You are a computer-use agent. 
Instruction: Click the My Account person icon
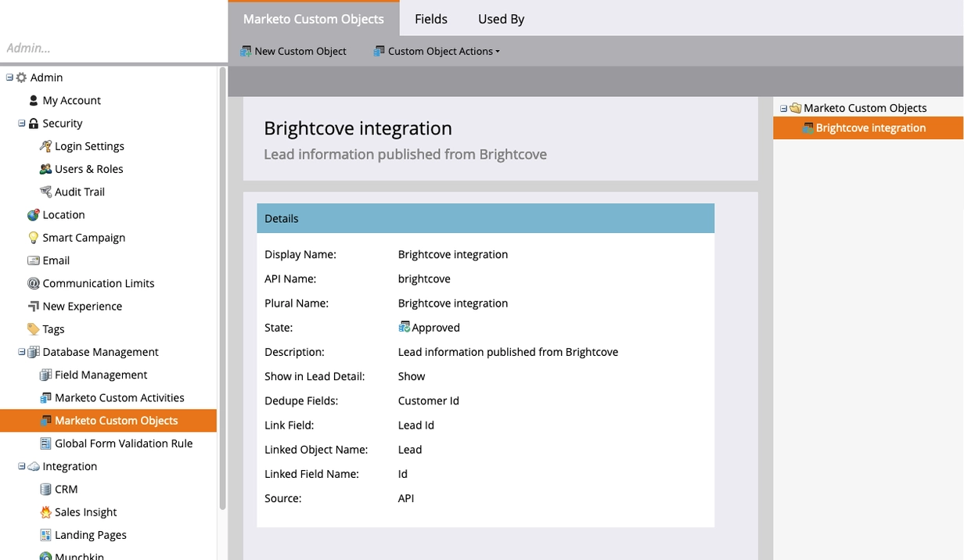tap(34, 100)
